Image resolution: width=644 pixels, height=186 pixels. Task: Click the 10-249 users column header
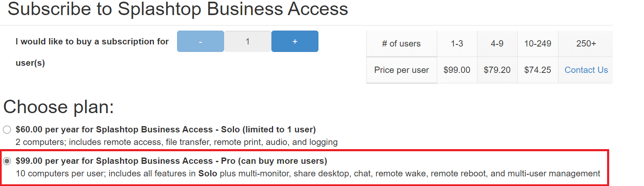(538, 44)
